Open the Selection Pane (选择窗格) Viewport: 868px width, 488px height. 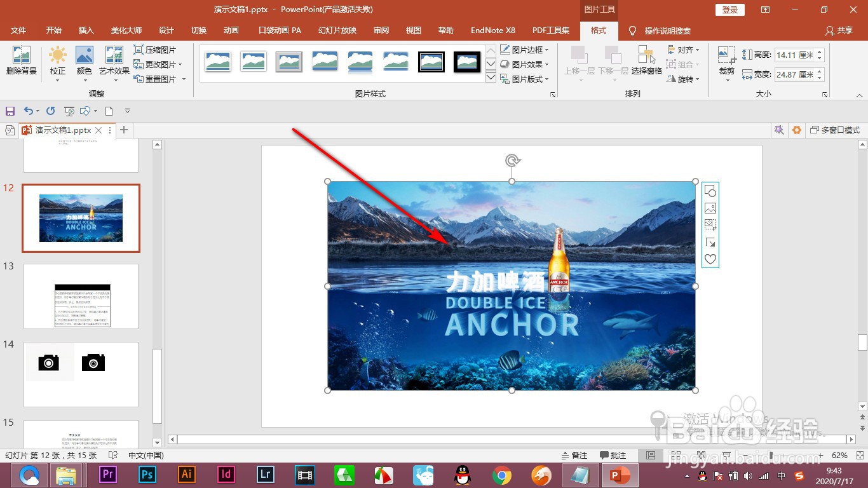(647, 61)
